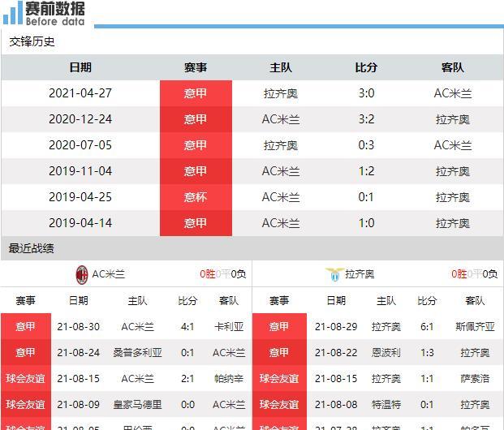Click the 21-08-22 date cell
The height and width of the screenshot is (430, 504).
(336, 353)
